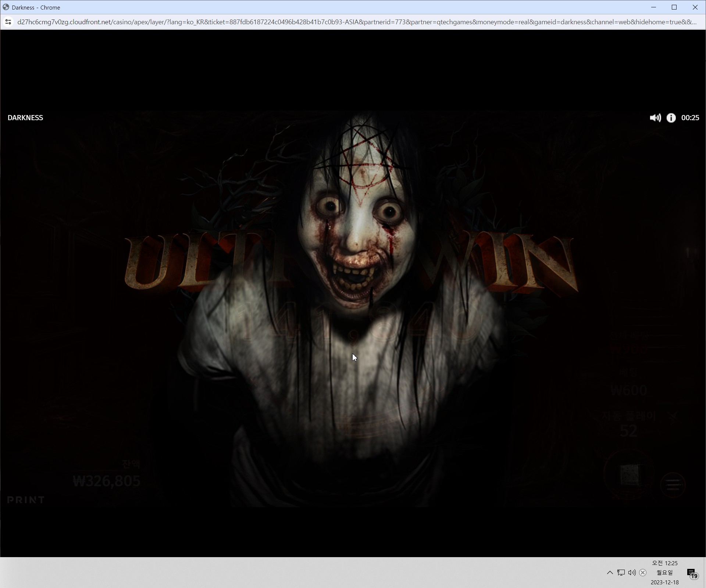Show hidden system tray icons
This screenshot has height=588, width=706.
click(610, 573)
